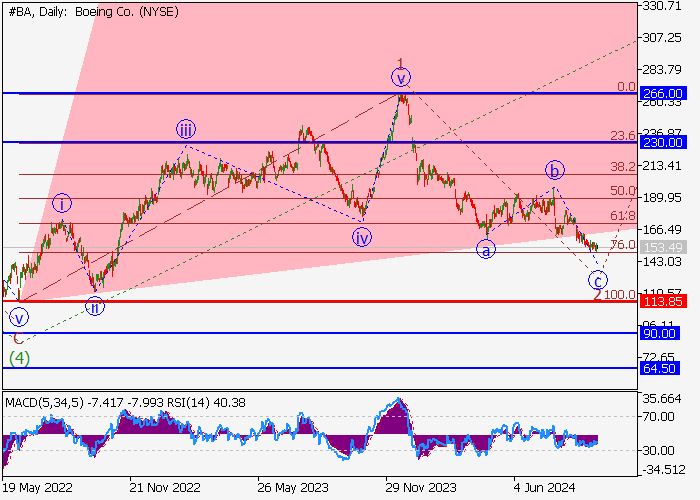Viewport: 700px width, 500px height.
Task: Select the blue 64.50 price level label
Action: (x=659, y=369)
